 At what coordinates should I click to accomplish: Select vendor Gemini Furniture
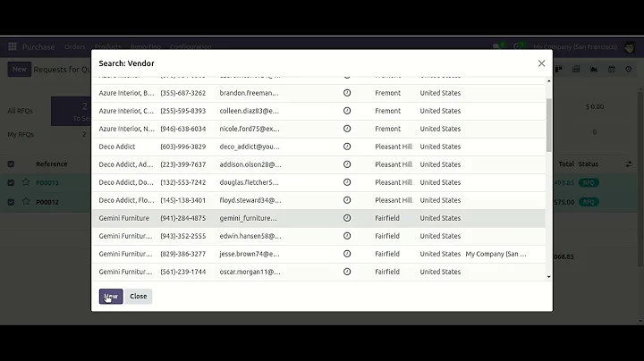[124, 218]
